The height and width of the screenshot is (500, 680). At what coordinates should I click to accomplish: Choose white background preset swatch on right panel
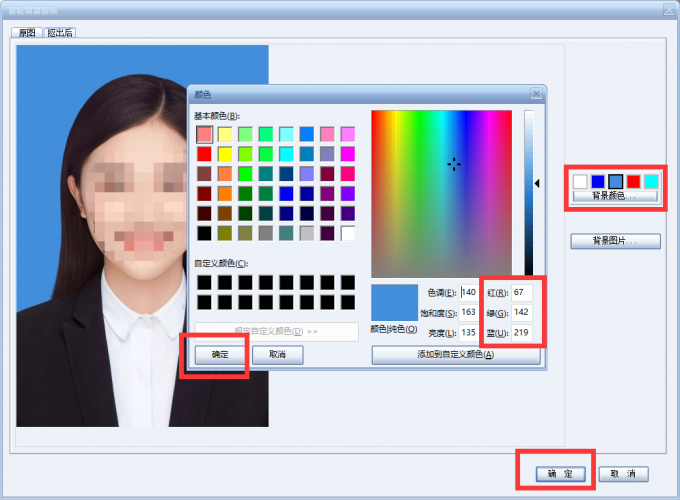580,181
